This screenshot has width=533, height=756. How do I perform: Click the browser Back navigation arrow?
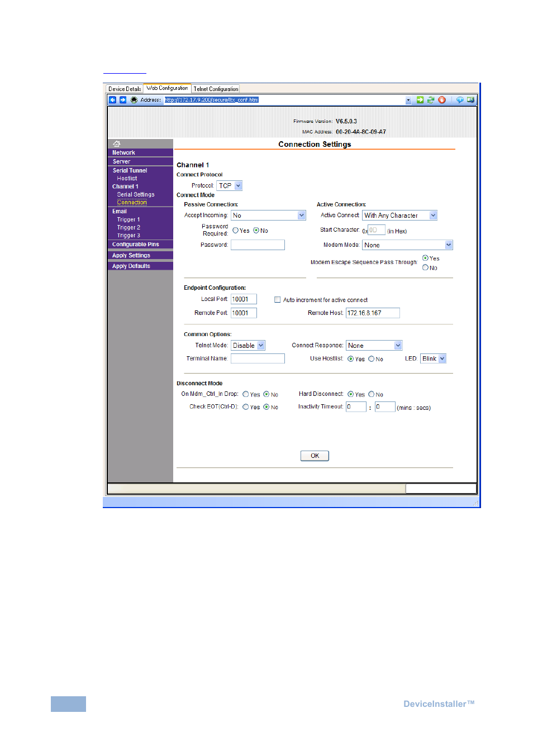pos(112,99)
